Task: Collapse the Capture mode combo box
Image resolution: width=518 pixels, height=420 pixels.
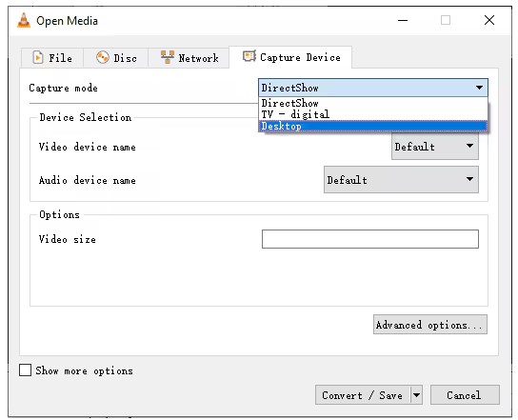Action: [x=373, y=88]
